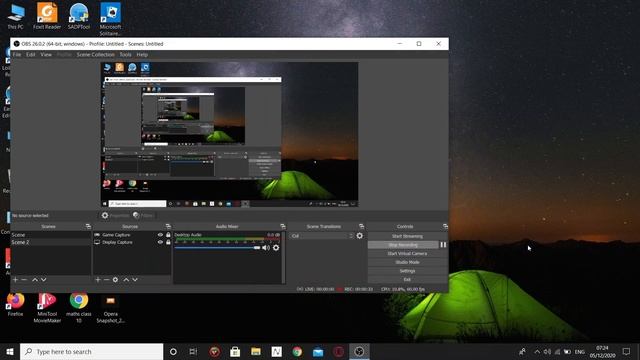
Task: Open the SADPTool desktop icon
Action: point(79,16)
